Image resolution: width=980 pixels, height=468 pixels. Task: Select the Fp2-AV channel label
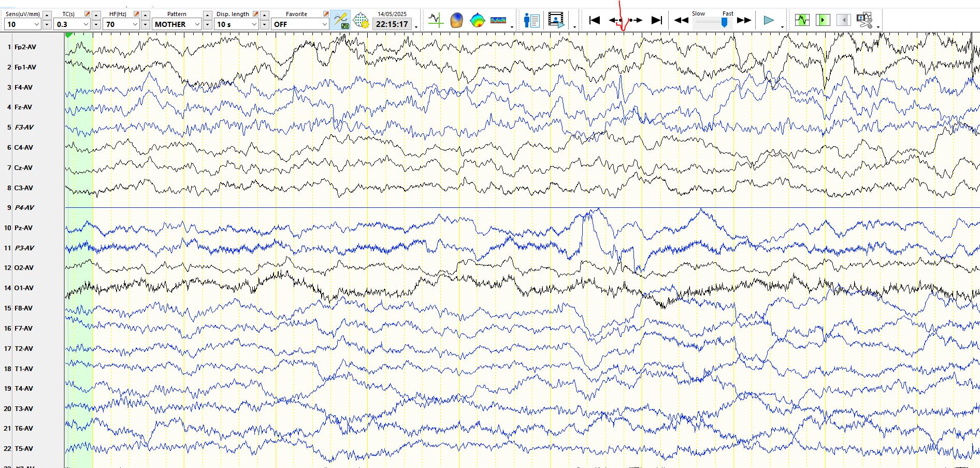(25, 47)
